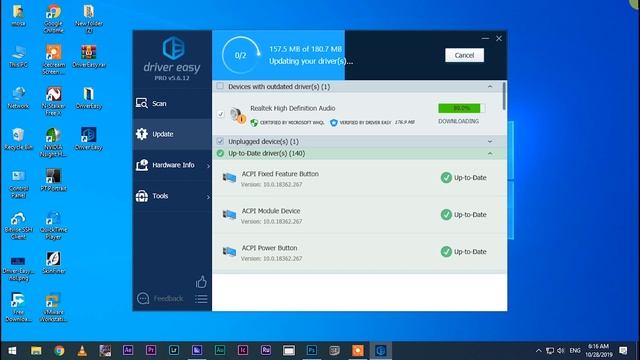Select the DriverEasy.rar desktop file
This screenshot has height=360, width=640.
(89, 57)
